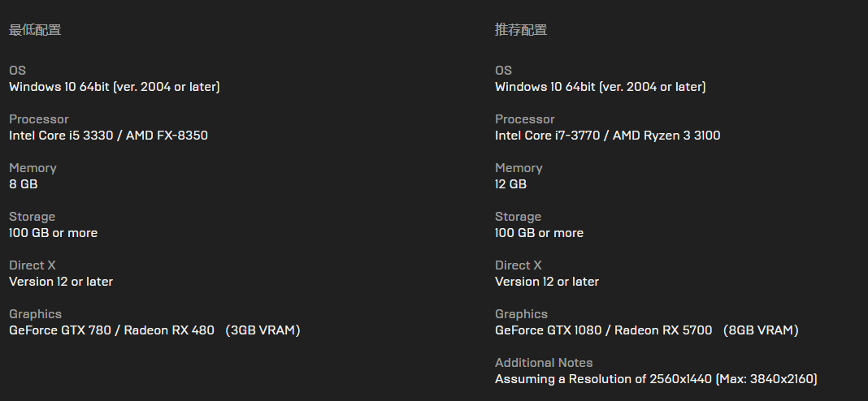This screenshot has width=868, height=401.
Task: Click the Processor label under 最低配置
Action: pyautogui.click(x=39, y=119)
